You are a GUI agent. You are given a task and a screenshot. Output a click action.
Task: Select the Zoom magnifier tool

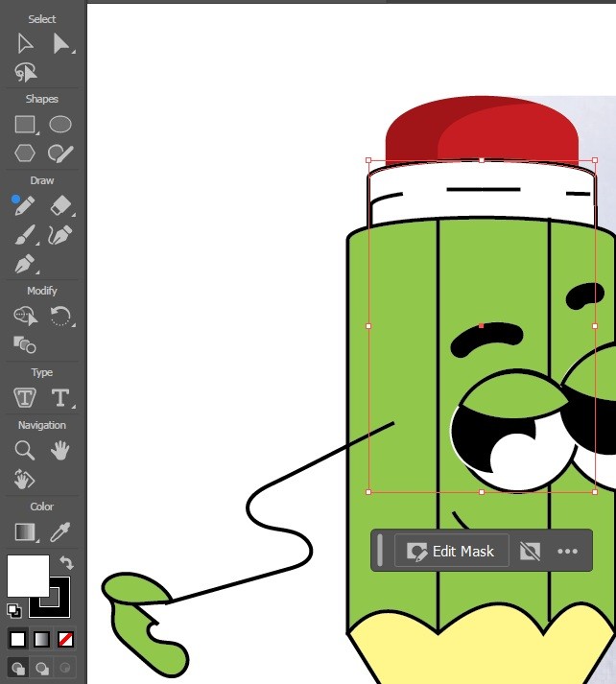tap(25, 450)
